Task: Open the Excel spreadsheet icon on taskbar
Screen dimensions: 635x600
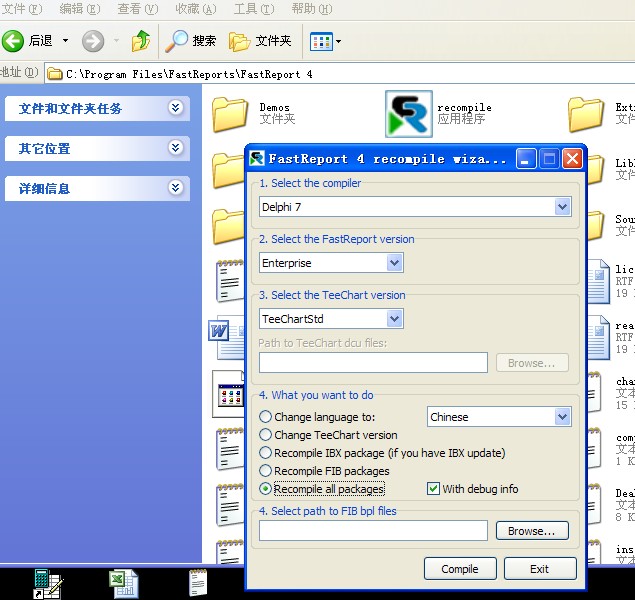Action: coord(124,583)
